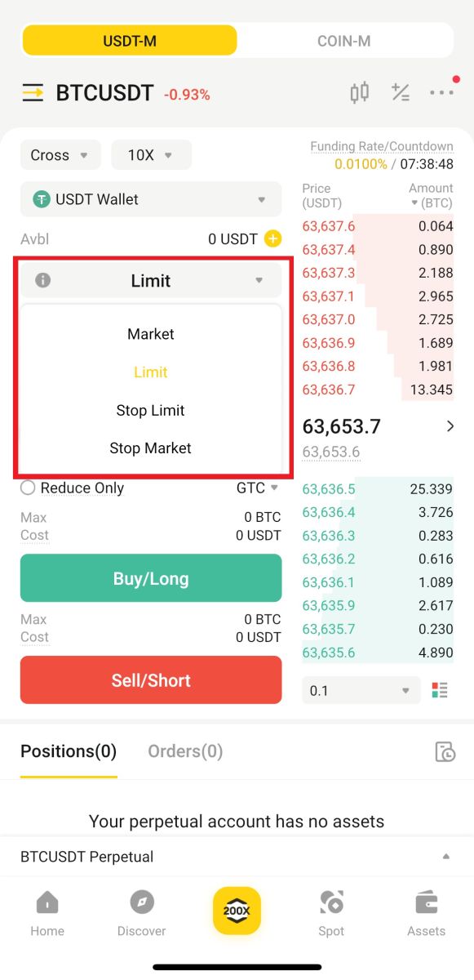Tap the 200X icon in bottom bar
Viewport: 474px width, 980px height.
237,909
